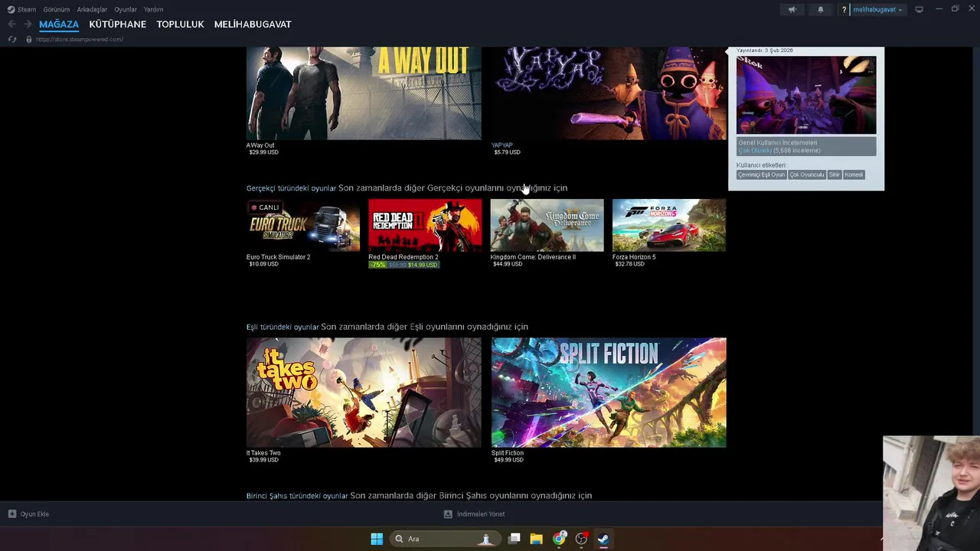Open the Arkadaşlar menu
Image resolution: width=980 pixels, height=551 pixels.
92,9
